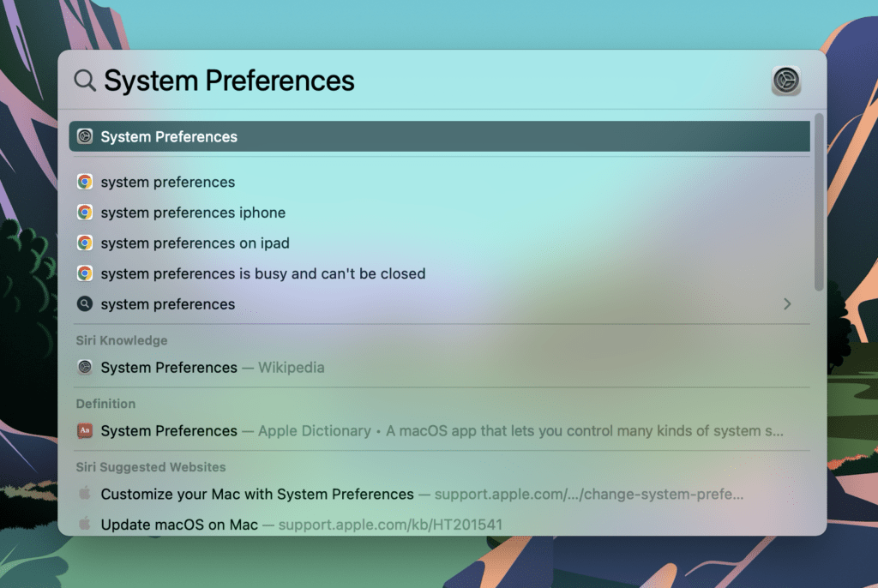Choose 'system preferences iphone' suggestion
878x588 pixels.
click(x=193, y=213)
